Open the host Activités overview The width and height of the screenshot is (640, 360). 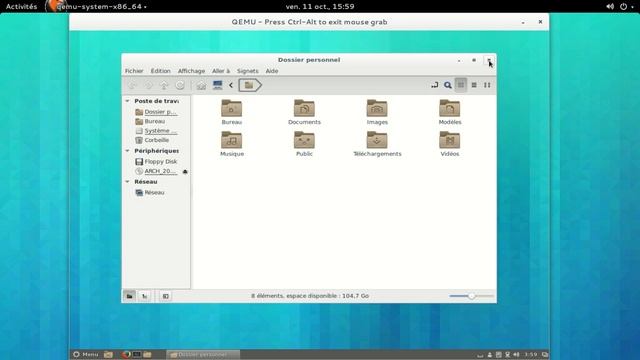coord(21,7)
